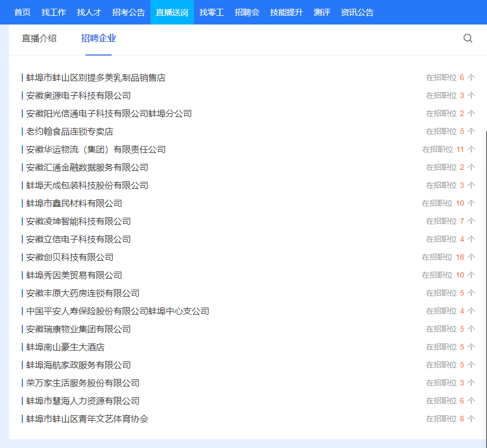Click the search magnifier icon
The height and width of the screenshot is (448, 487).
(x=467, y=38)
